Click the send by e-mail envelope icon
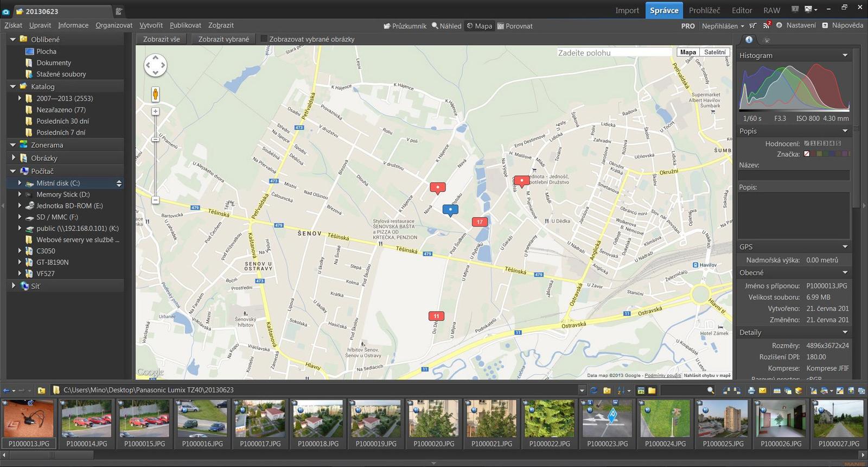The image size is (868, 467). pos(762,390)
